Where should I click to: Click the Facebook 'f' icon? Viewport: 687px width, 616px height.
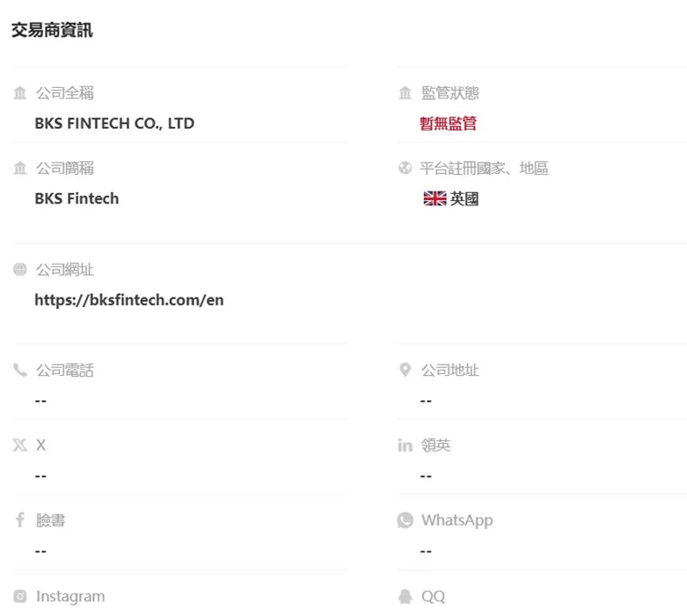[x=20, y=519]
